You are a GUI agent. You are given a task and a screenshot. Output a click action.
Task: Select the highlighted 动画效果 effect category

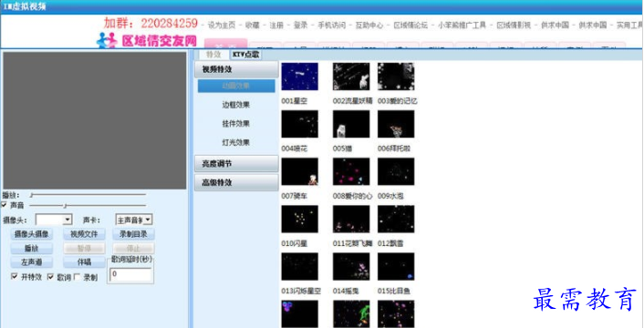click(x=236, y=86)
